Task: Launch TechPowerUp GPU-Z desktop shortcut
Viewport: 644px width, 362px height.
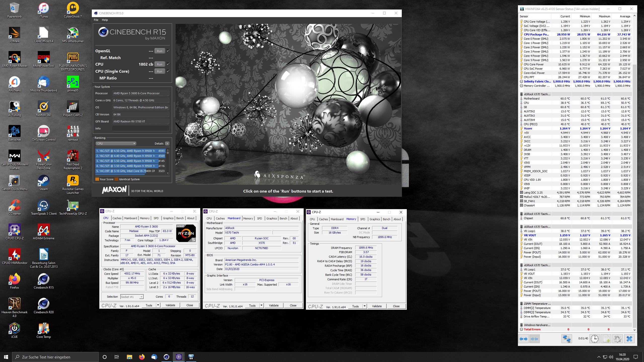Action: [73, 207]
